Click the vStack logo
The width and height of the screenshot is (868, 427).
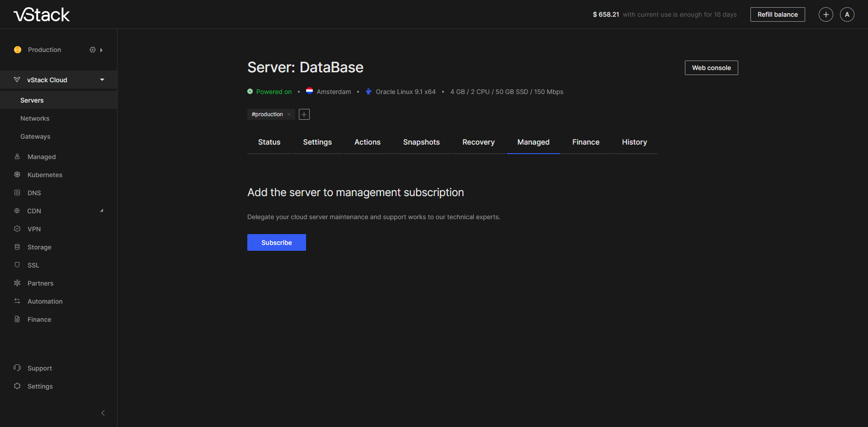pyautogui.click(x=42, y=14)
